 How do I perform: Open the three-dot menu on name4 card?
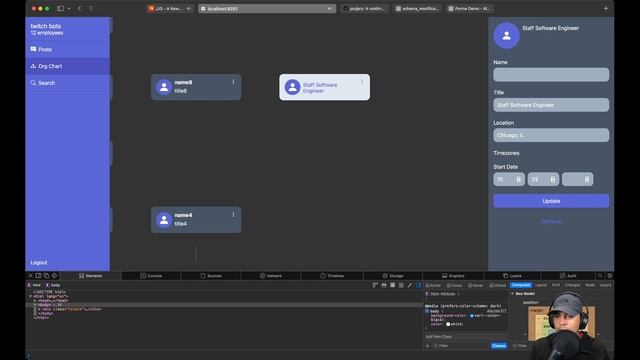tap(233, 215)
